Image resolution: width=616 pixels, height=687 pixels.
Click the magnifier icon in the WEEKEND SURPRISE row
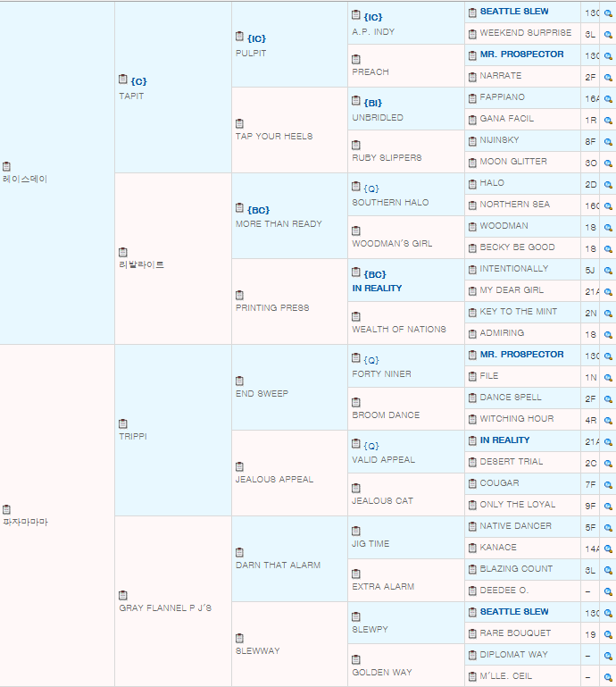pos(608,35)
